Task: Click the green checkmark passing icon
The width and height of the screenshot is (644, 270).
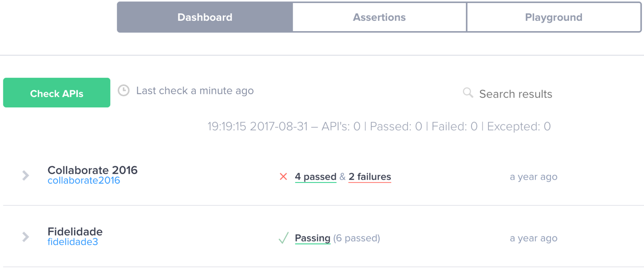Action: tap(283, 238)
